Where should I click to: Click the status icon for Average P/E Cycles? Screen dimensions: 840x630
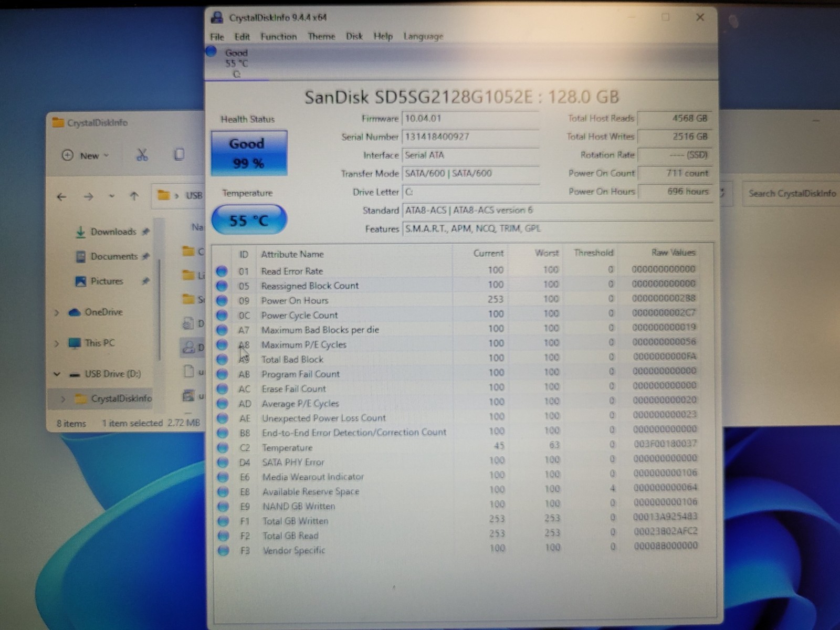tap(223, 403)
